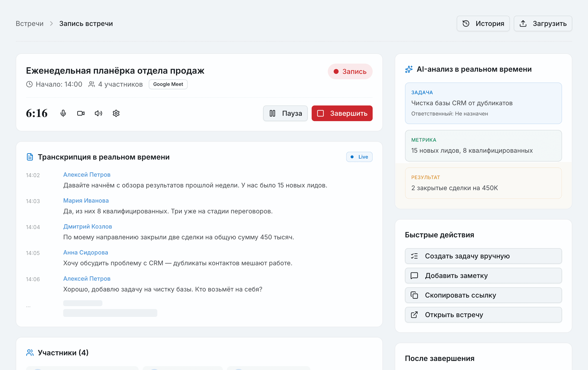End the meeting with Завершить button

pos(342,113)
